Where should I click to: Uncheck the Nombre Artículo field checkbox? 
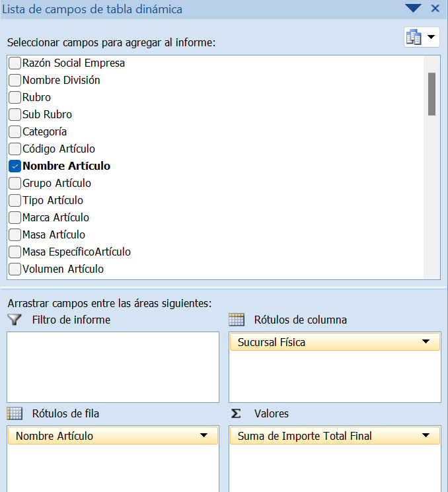[15, 166]
